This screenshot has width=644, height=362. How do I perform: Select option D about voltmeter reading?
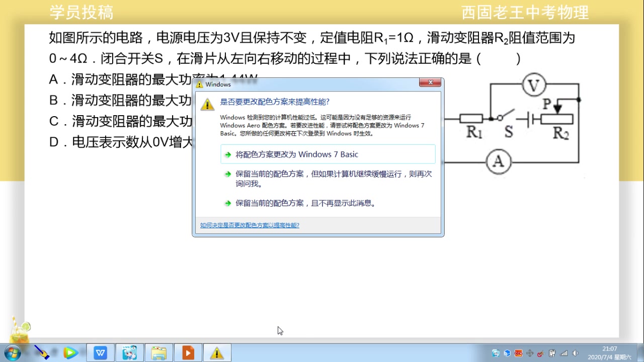pyautogui.click(x=121, y=143)
